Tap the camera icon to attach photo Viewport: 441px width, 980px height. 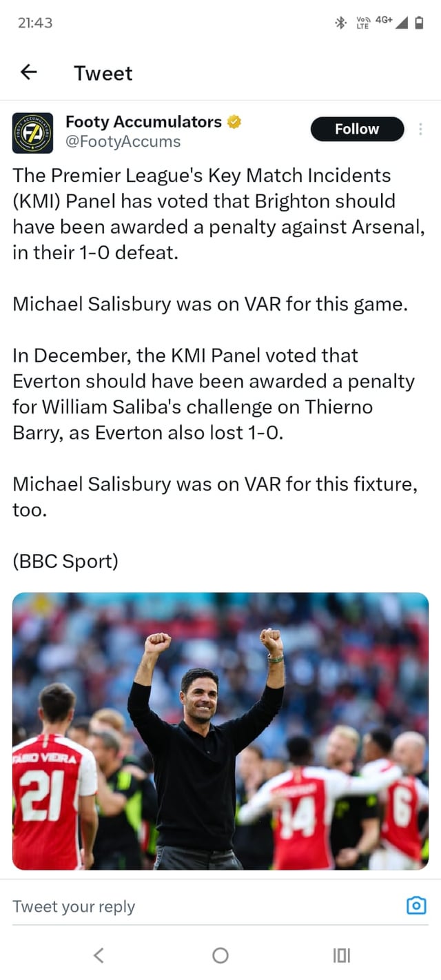416,906
